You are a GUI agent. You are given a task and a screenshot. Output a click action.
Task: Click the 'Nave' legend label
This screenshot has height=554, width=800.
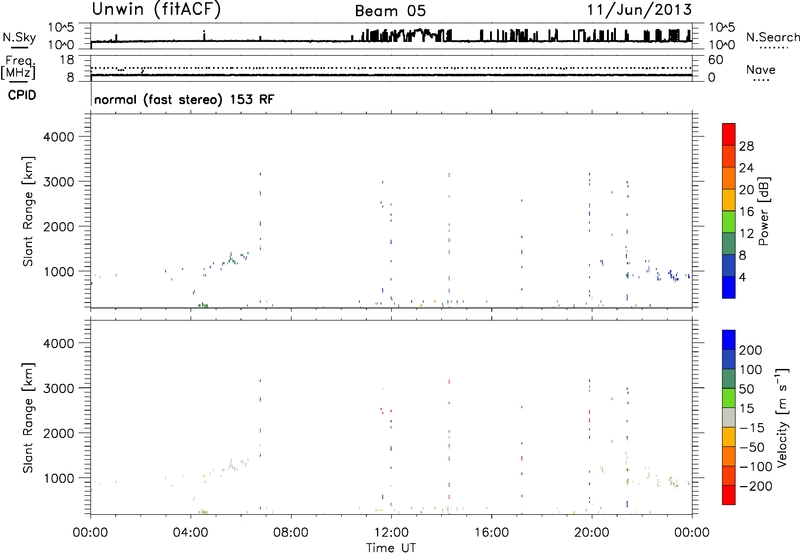coord(761,70)
